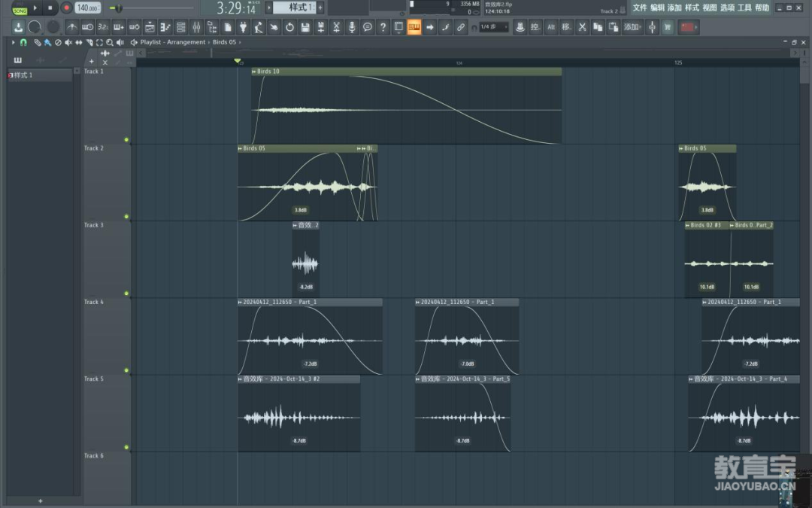Open the tempo tapper icon
Screen dimensions: 812x508
coord(259,27)
